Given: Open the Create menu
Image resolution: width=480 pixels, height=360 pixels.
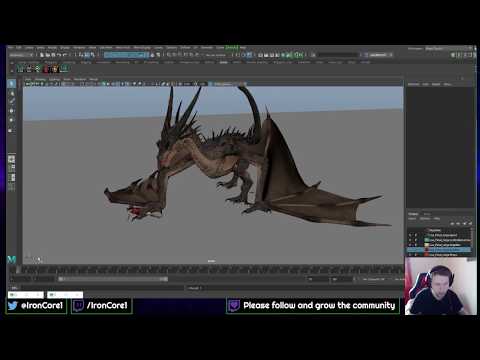Looking at the screenshot, I should click(29, 48).
